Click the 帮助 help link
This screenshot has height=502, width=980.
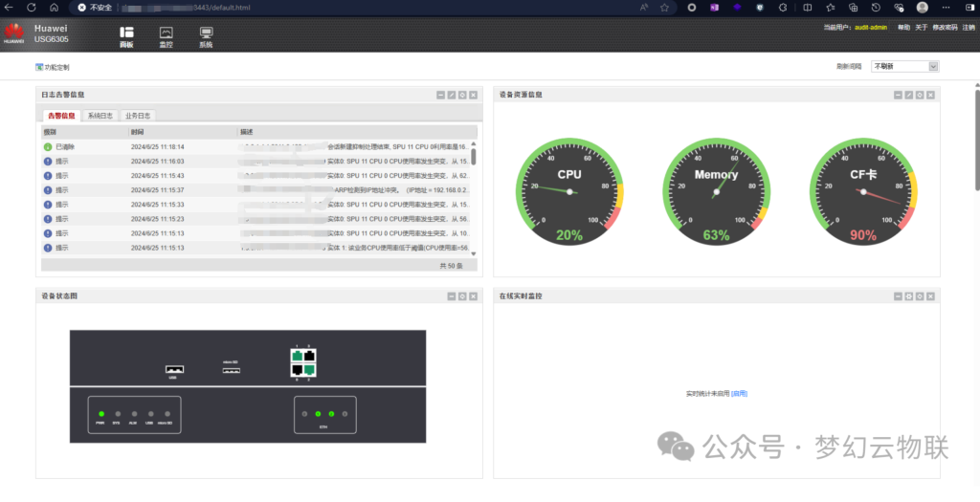click(x=903, y=28)
